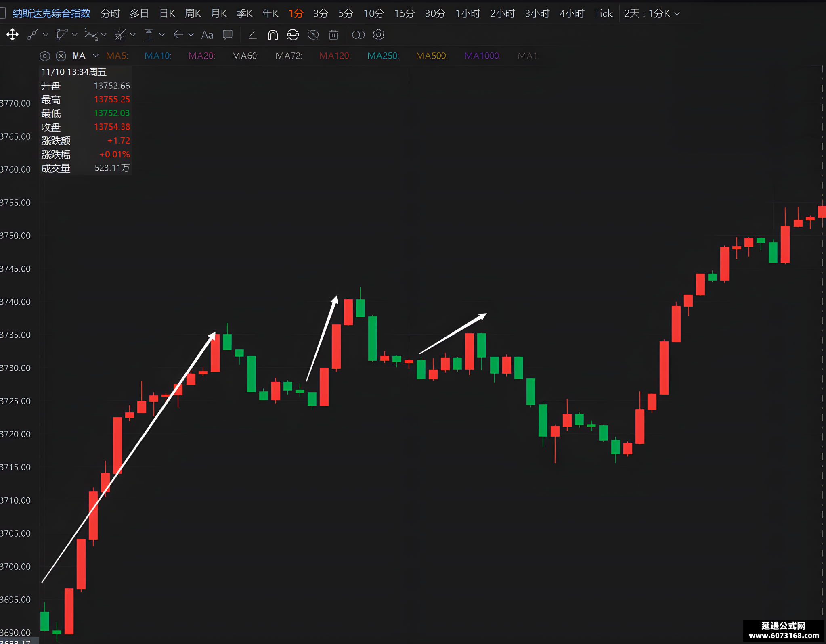The width and height of the screenshot is (826, 644).
Task: Switch to the 日K timeframe tab
Action: point(167,14)
